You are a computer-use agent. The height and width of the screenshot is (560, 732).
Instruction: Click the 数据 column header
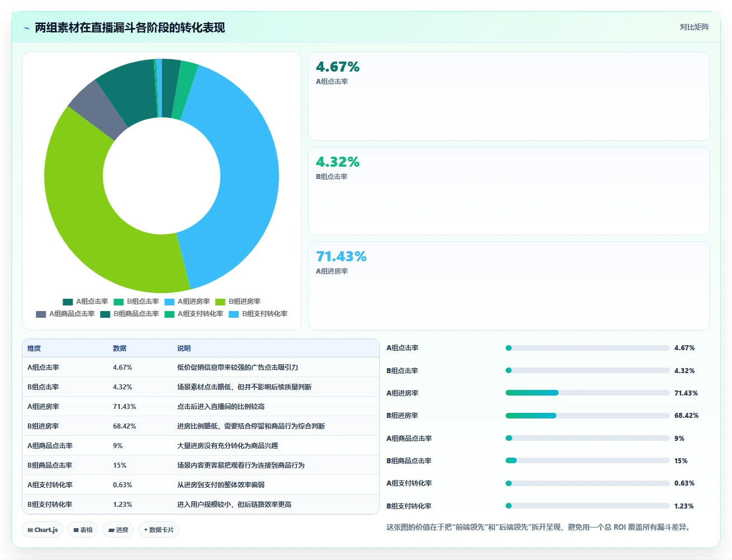click(x=120, y=348)
